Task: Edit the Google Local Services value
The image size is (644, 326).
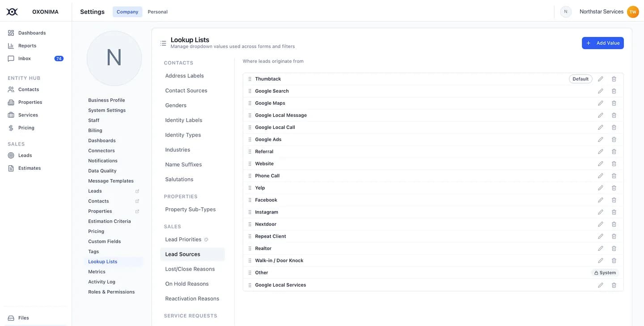Action: click(x=601, y=285)
